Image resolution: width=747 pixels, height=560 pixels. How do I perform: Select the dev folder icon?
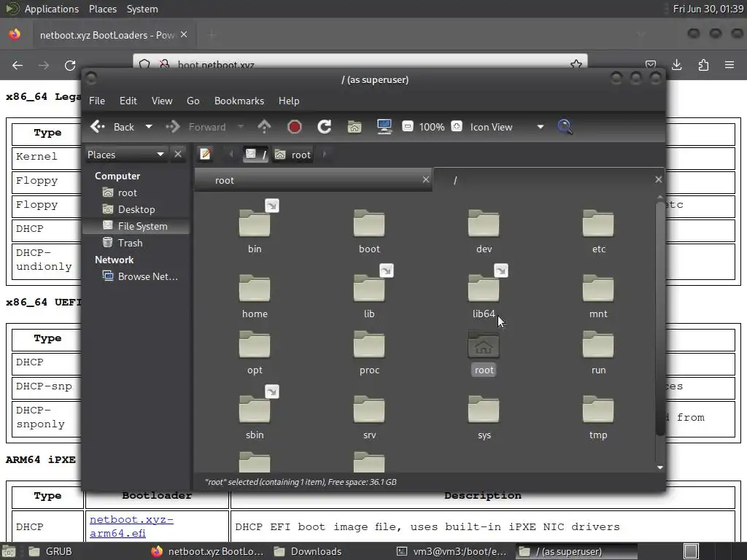coord(484,223)
